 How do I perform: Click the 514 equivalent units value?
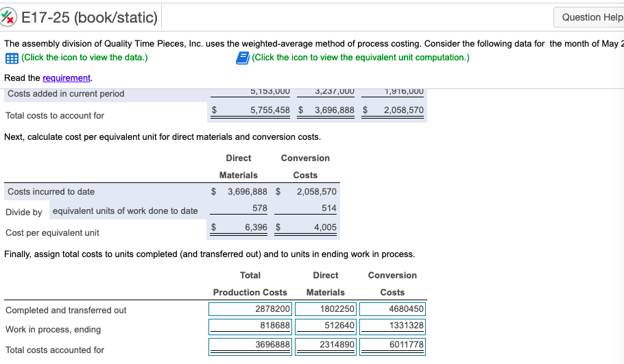(329, 208)
